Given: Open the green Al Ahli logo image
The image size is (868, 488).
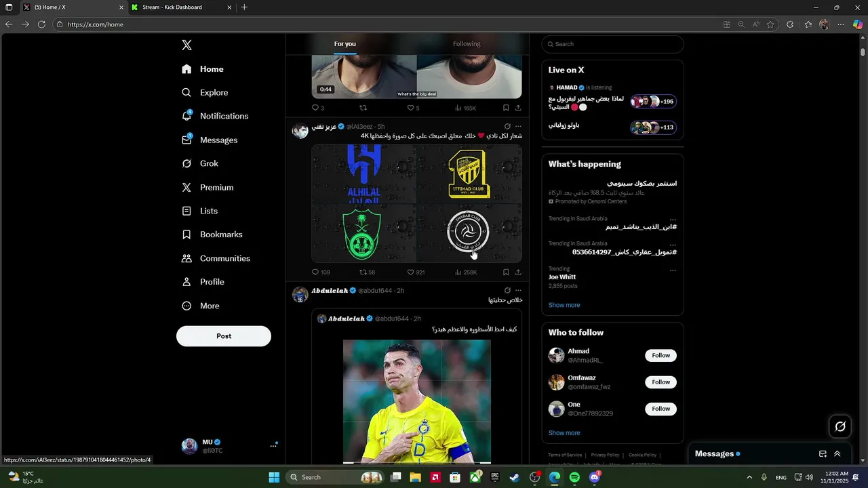Looking at the screenshot, I should pos(364,233).
